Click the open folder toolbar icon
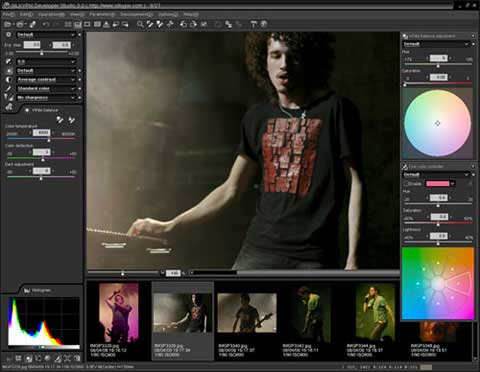This screenshot has height=372, width=480. [x=20, y=24]
